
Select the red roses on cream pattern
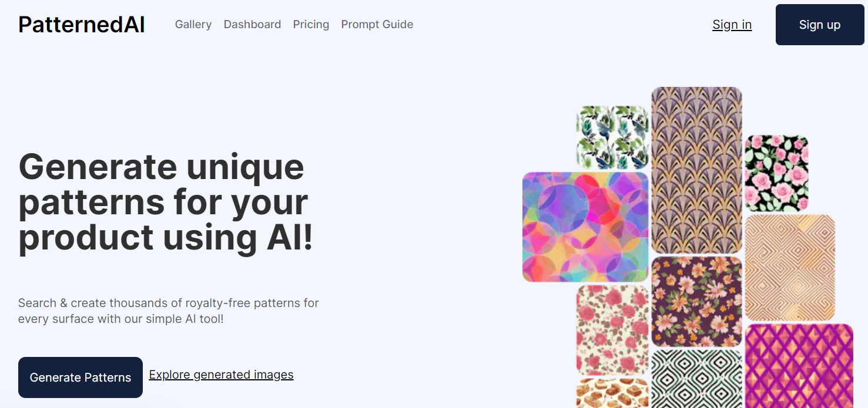click(612, 329)
